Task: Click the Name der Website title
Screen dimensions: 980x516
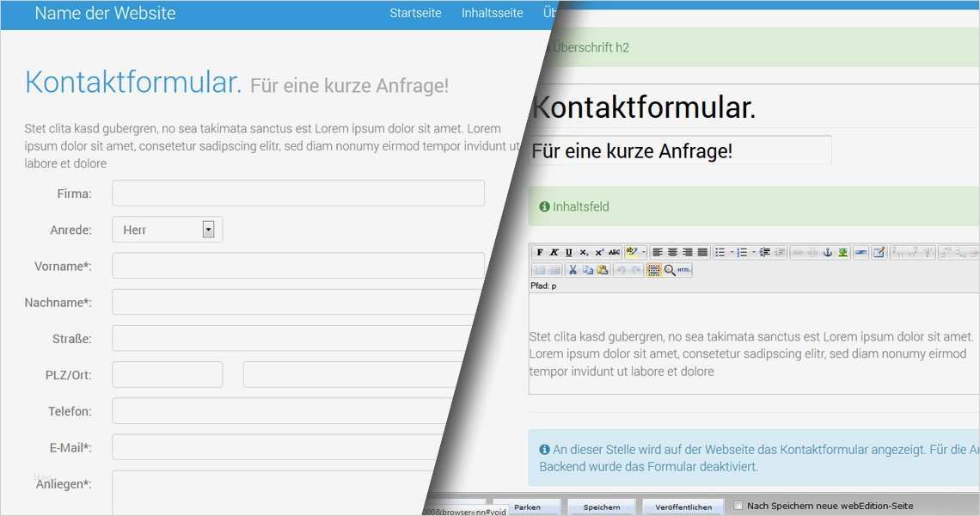Action: point(105,13)
